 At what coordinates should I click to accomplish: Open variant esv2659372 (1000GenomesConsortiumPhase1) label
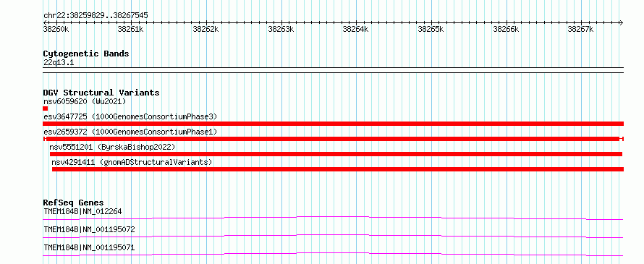pyautogui.click(x=130, y=132)
